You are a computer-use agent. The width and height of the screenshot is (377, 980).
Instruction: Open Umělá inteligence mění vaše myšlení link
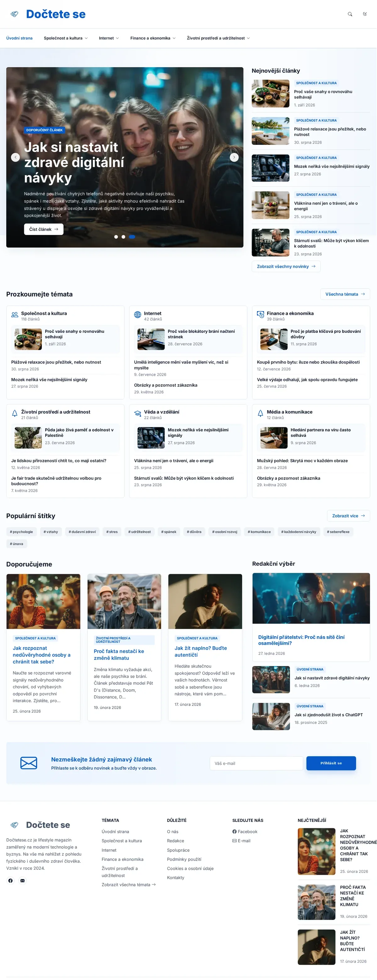pyautogui.click(x=181, y=365)
